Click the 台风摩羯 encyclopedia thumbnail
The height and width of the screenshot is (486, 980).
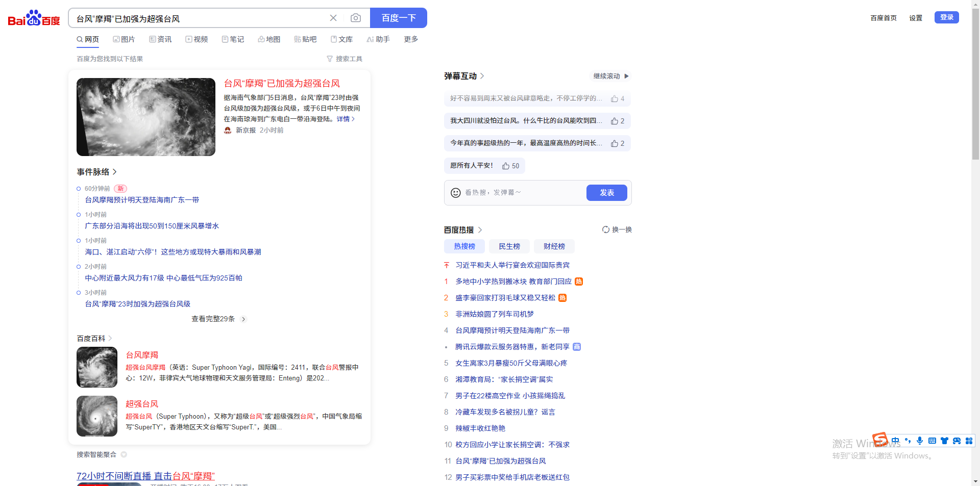point(97,367)
